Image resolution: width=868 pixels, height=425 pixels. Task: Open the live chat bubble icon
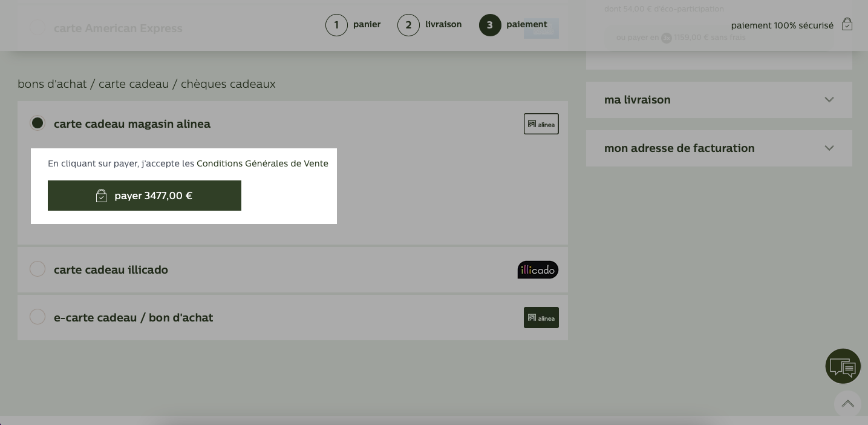[843, 366]
